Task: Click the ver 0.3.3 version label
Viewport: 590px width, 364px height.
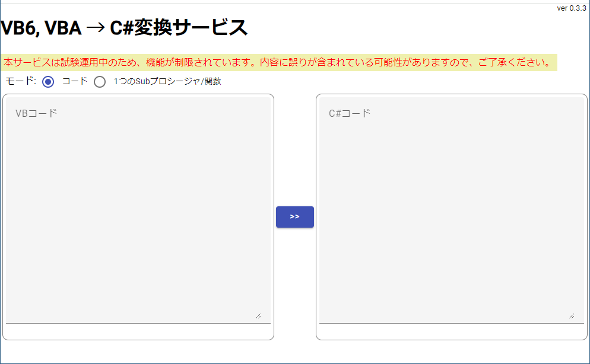Action: point(573,8)
